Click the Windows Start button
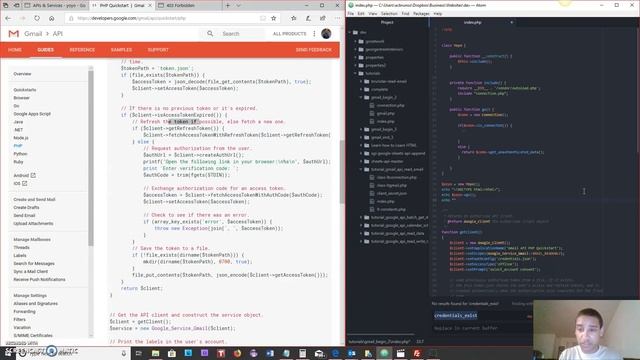Viewport: 640px width, 360px height. click(x=7, y=353)
